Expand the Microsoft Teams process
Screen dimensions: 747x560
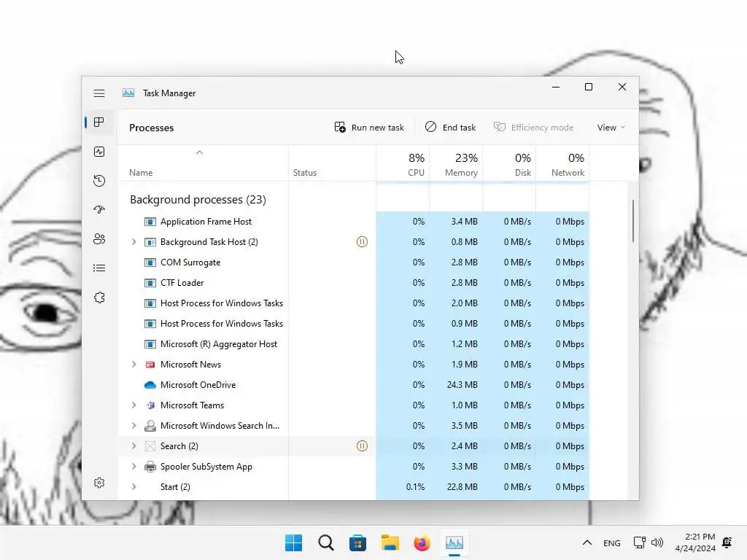[134, 405]
